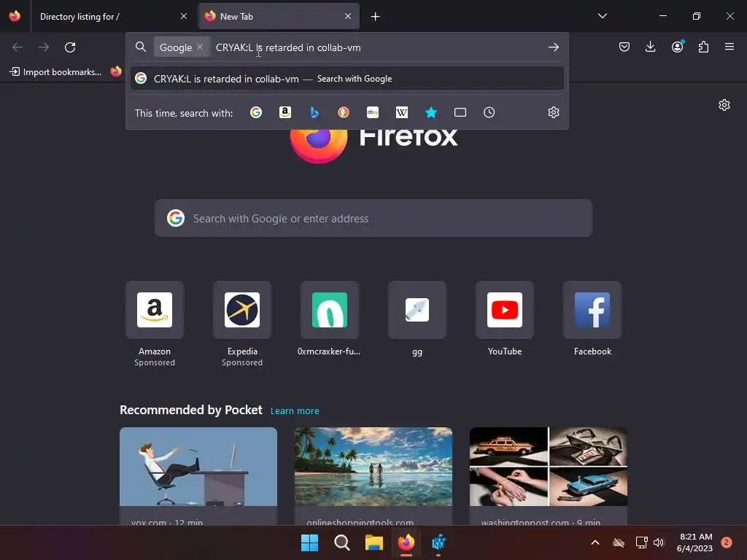Select the New Tab tab
Image resolution: width=747 pixels, height=560 pixels.
[x=279, y=16]
